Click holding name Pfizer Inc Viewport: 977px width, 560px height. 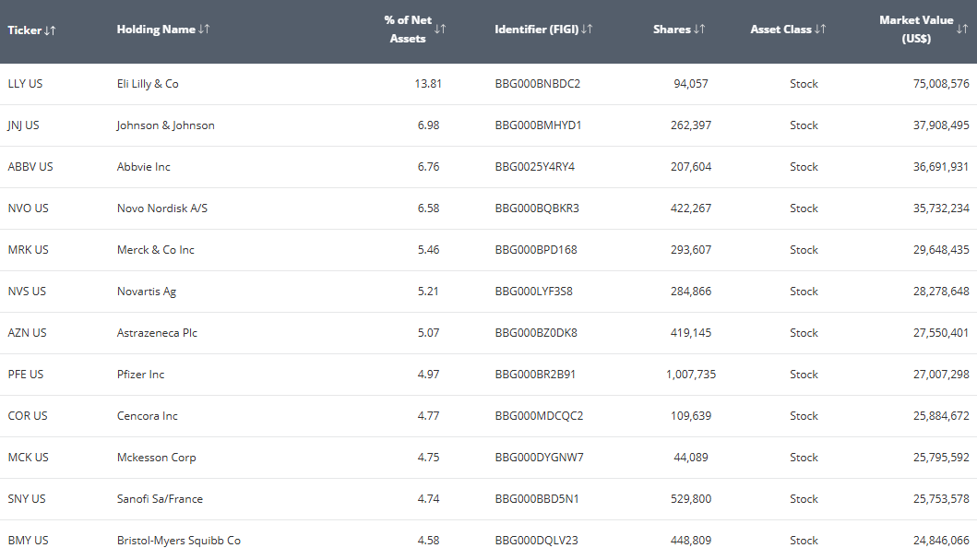tap(141, 375)
